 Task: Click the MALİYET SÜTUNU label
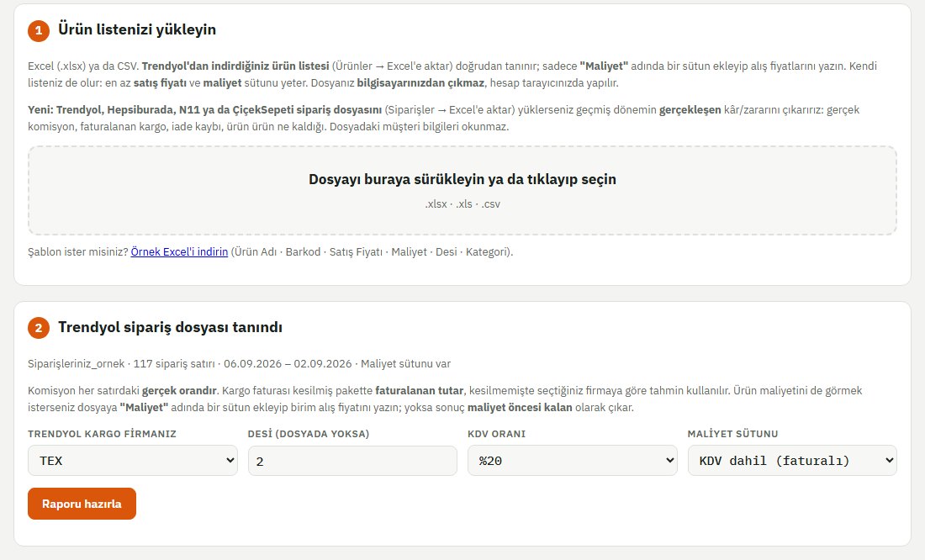click(732, 434)
